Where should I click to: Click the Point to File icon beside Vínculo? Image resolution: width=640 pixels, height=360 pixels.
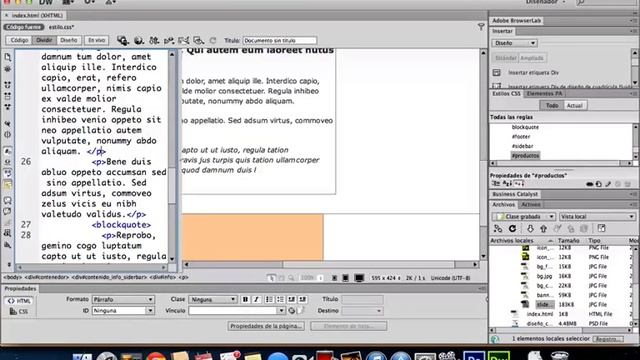click(x=291, y=311)
